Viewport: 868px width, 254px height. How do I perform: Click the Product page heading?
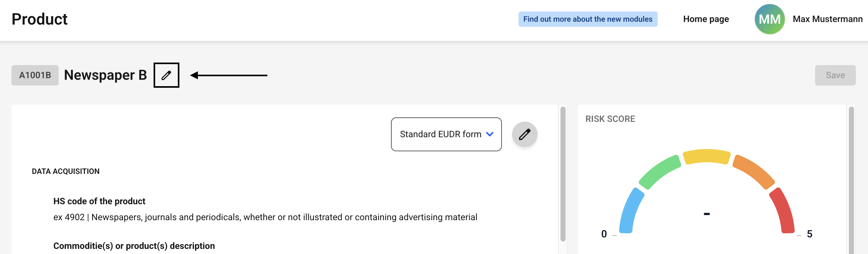[40, 19]
